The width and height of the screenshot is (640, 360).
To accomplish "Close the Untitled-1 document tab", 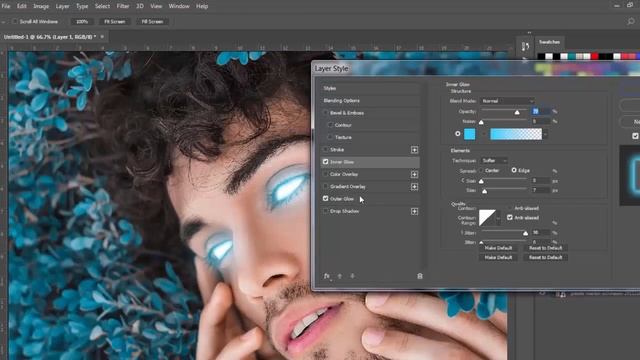I will [x=102, y=37].
